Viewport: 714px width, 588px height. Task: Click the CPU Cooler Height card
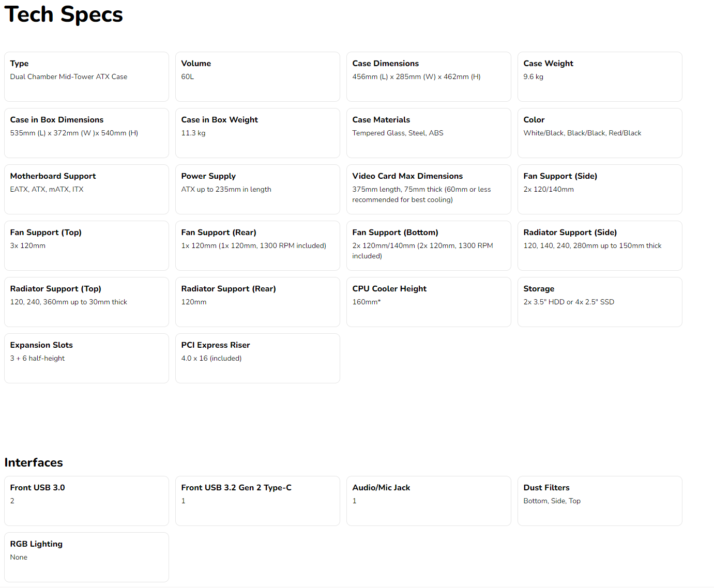point(429,302)
